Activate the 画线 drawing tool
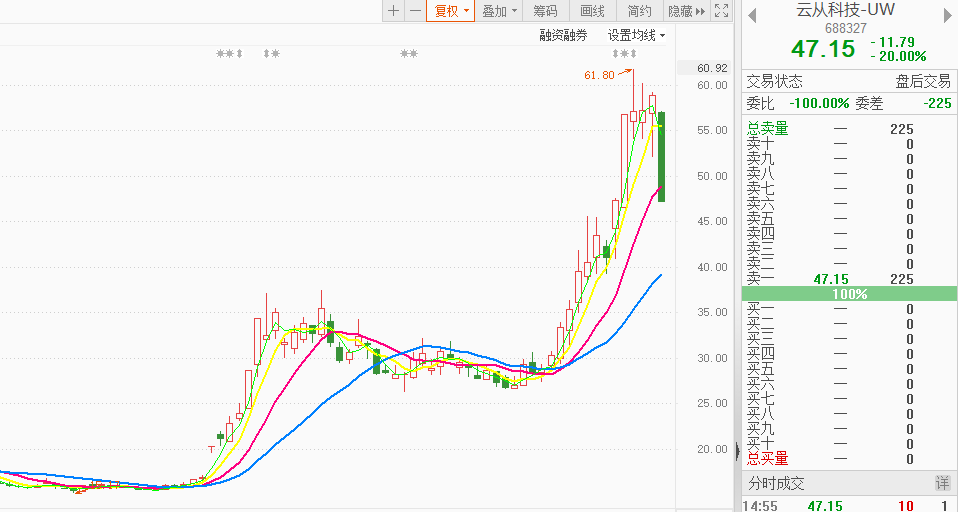The image size is (958, 512). coord(592,11)
